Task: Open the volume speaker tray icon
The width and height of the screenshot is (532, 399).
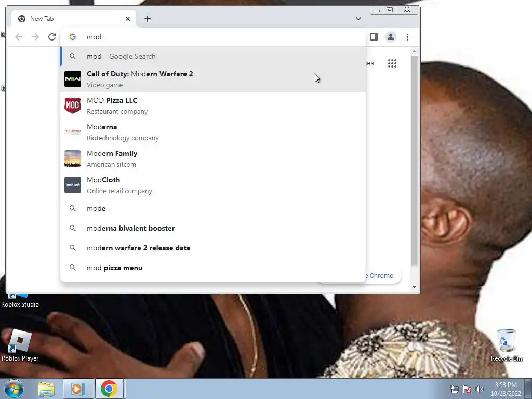Action: point(480,389)
